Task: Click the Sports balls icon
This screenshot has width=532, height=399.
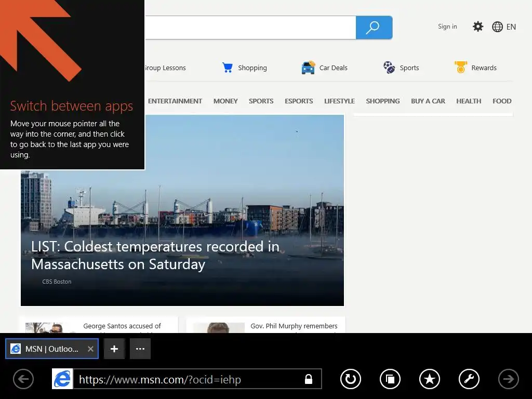Action: click(x=389, y=68)
